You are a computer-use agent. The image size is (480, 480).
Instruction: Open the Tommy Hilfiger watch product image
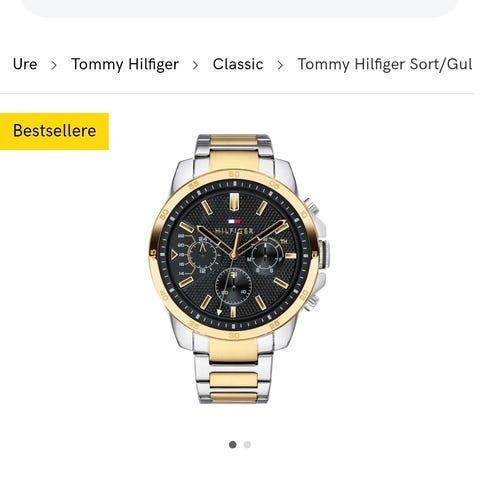pos(239,269)
